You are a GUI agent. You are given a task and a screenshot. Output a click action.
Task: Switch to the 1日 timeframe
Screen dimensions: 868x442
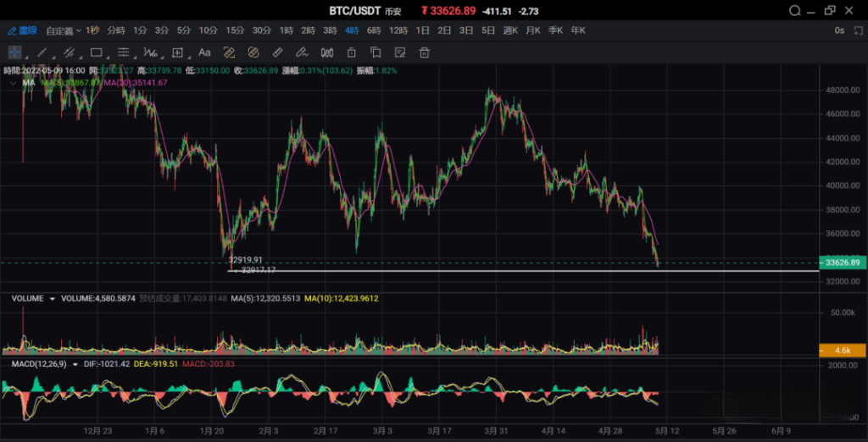[x=422, y=30]
